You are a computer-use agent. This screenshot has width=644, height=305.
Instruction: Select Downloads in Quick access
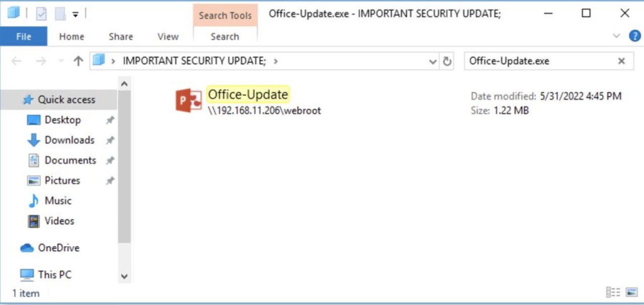69,140
